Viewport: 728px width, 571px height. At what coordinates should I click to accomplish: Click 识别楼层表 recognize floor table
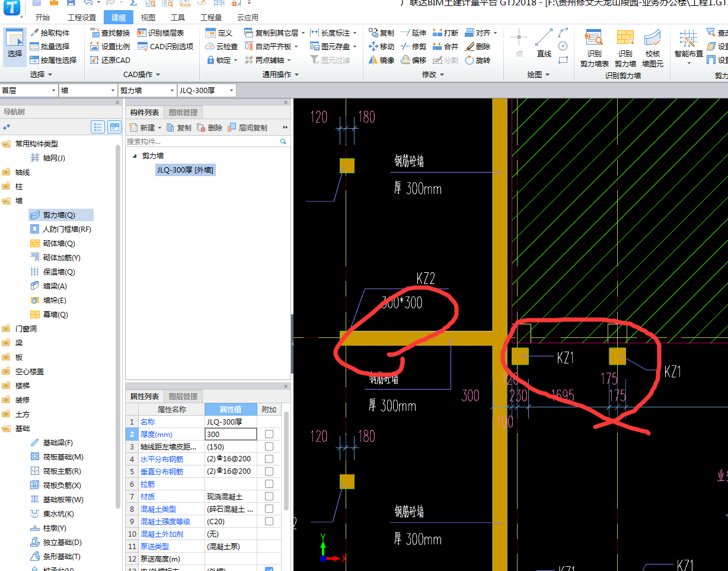pos(161,33)
